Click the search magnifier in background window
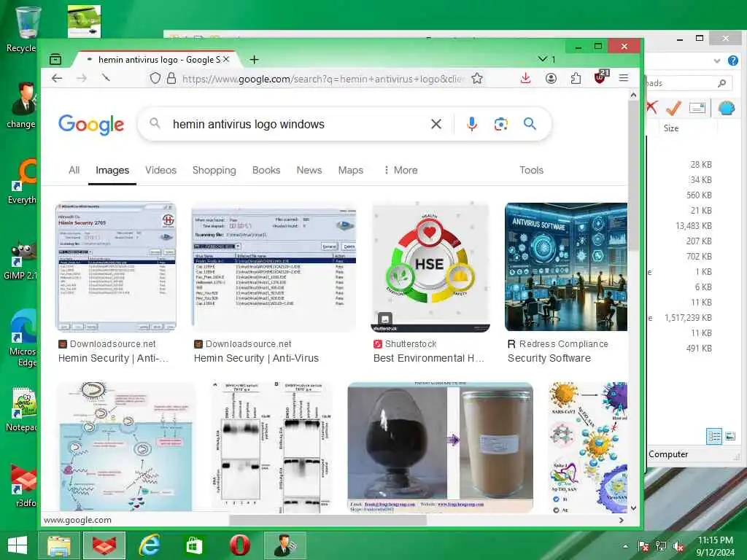The image size is (747, 560). (721, 83)
